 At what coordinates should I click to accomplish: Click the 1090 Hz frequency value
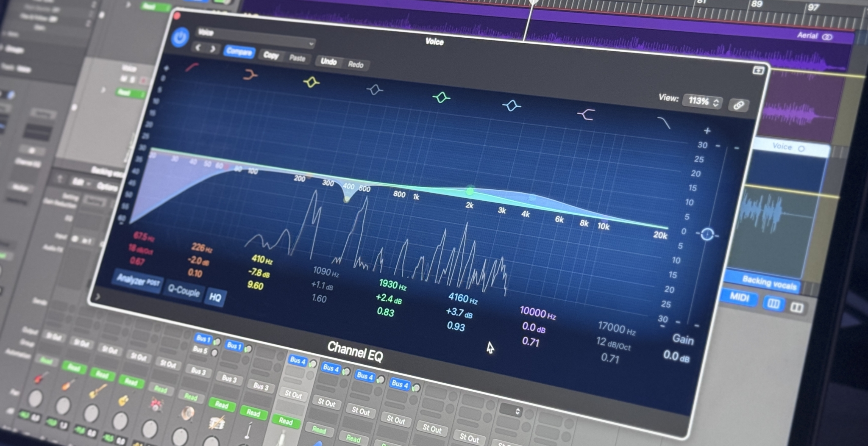pyautogui.click(x=325, y=271)
